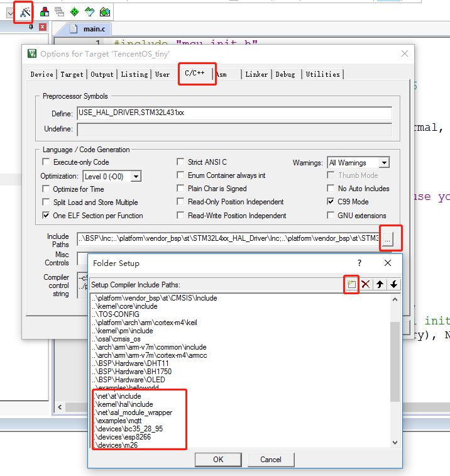
Task: Click the green Manage Run-Time Environment icon
Action: pos(74,12)
